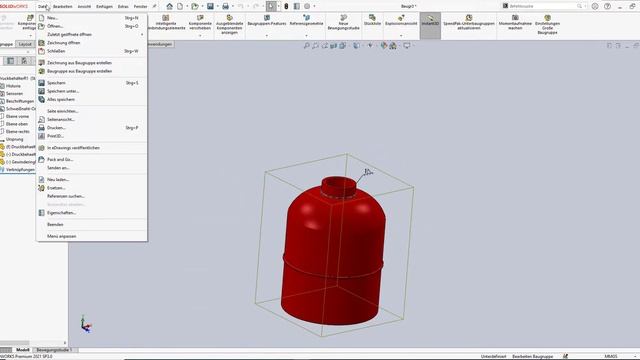Choose Öffnen... in the Datei menu
This screenshot has width=640, height=360.
92,26
